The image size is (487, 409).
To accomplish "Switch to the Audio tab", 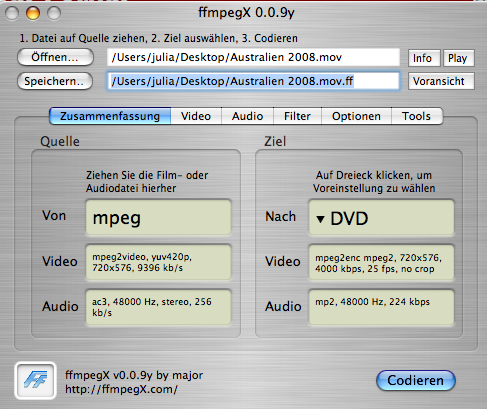I will point(247,116).
